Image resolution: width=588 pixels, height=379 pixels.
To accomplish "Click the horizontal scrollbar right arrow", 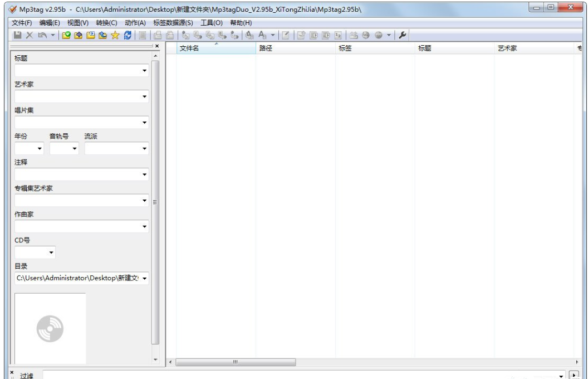I will click(577, 362).
